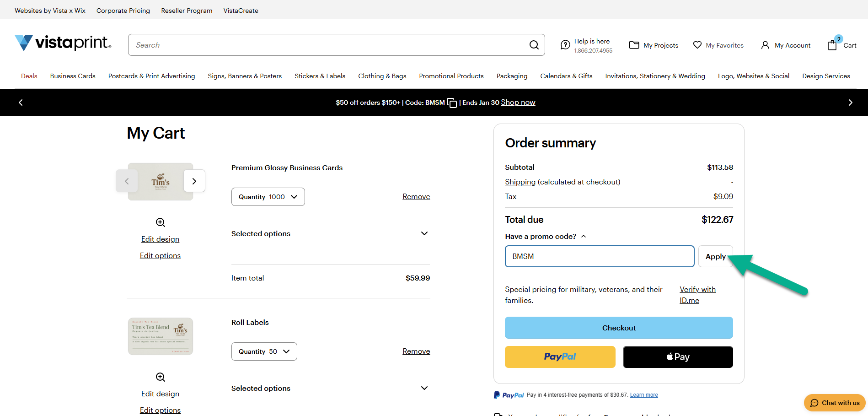Open Invitations, Stationery & Wedding menu
Viewport: 868px width, 416px height.
click(655, 76)
